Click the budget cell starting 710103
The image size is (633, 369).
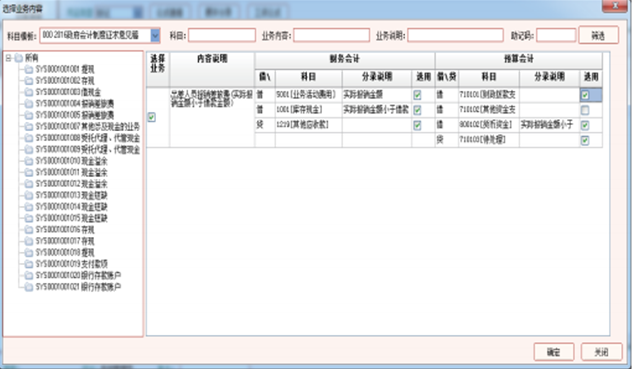pyautogui.click(x=489, y=140)
